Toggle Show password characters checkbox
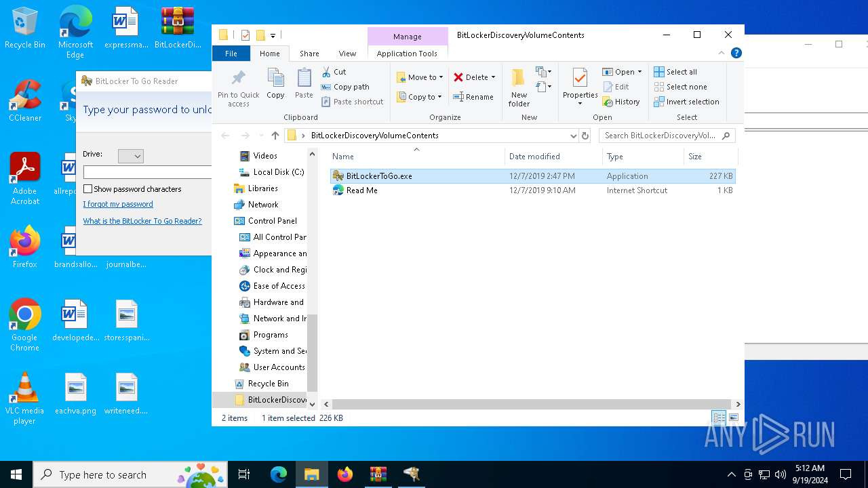868x488 pixels. (87, 189)
